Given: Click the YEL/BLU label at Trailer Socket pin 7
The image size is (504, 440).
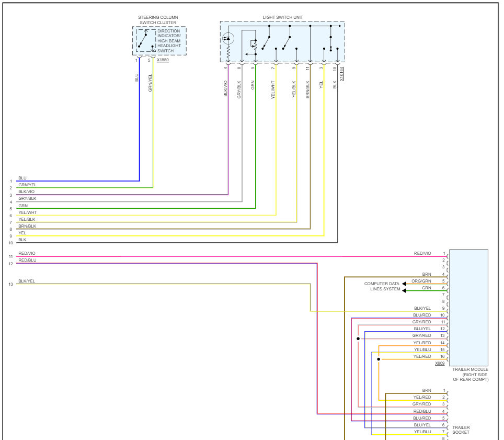Looking at the screenshot, I should (x=422, y=432).
